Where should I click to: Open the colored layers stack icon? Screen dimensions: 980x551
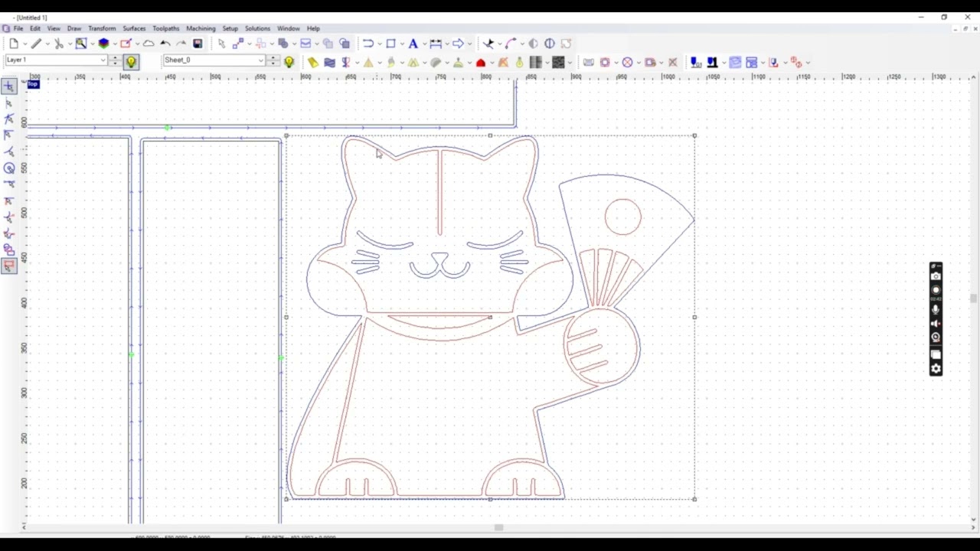pyautogui.click(x=103, y=44)
